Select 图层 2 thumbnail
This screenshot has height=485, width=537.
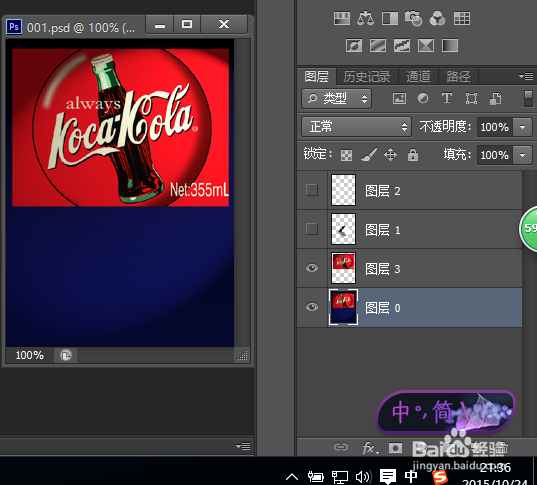point(343,190)
